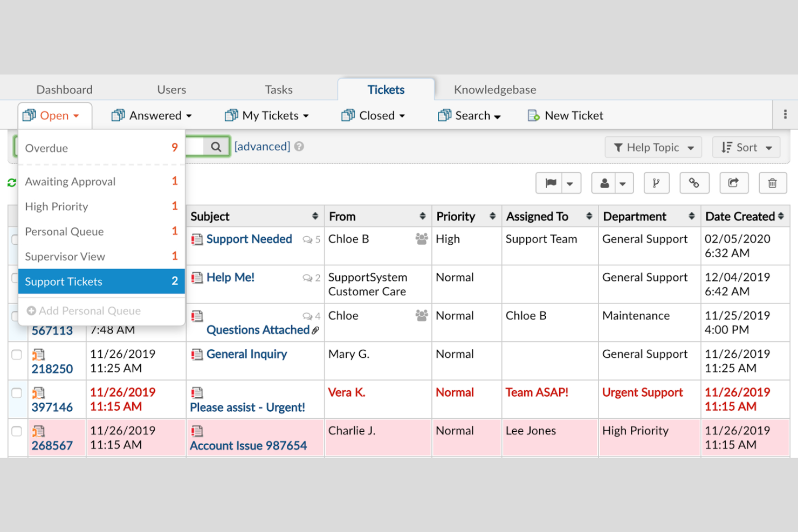Click the flag icon to flag selected tickets
The width and height of the screenshot is (798, 532).
551,183
